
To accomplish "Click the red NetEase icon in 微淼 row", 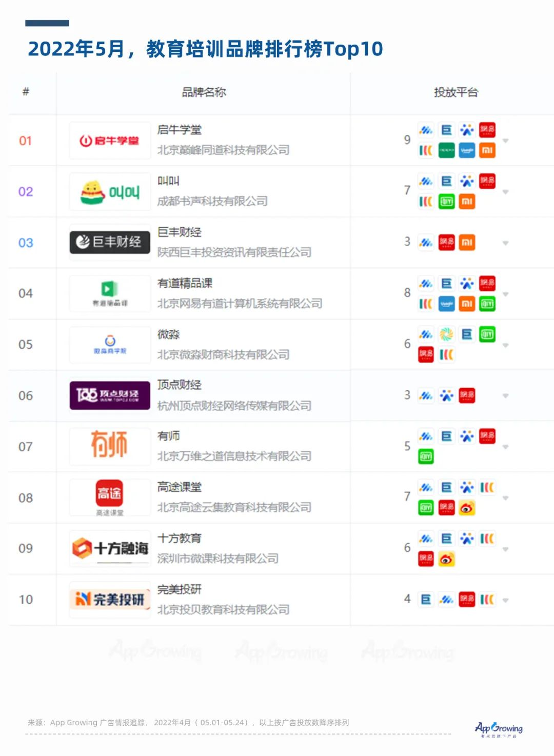I will [426, 354].
